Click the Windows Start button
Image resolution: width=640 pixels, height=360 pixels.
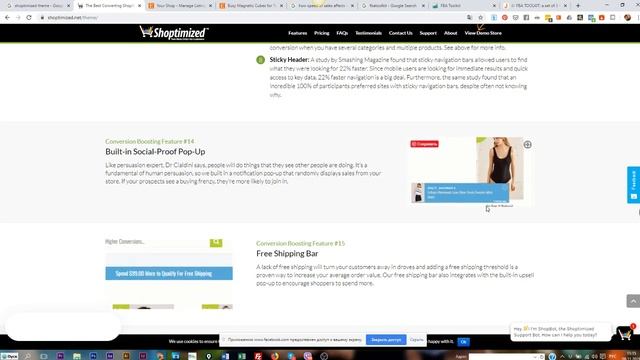(x=9, y=356)
